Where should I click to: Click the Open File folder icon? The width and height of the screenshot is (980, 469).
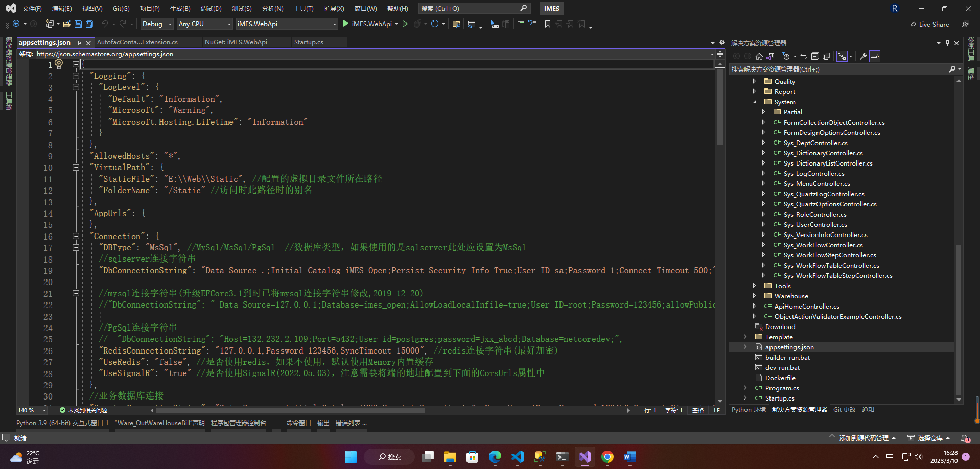pyautogui.click(x=67, y=24)
